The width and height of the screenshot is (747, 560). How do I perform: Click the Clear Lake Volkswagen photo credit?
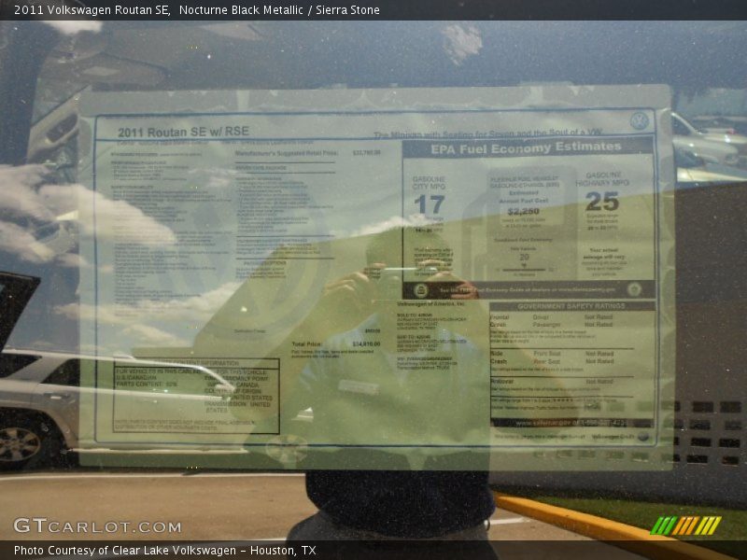coord(165,551)
